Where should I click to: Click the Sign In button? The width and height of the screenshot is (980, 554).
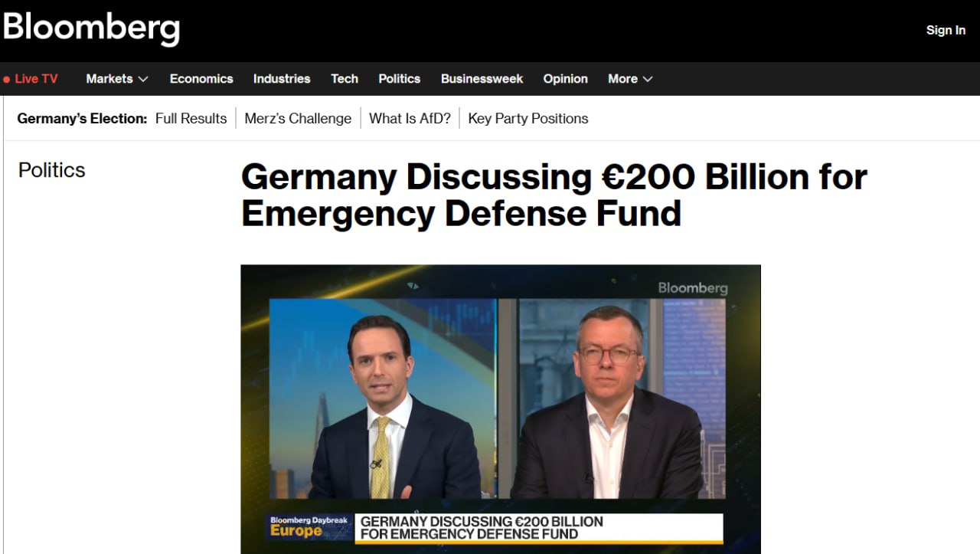point(946,30)
